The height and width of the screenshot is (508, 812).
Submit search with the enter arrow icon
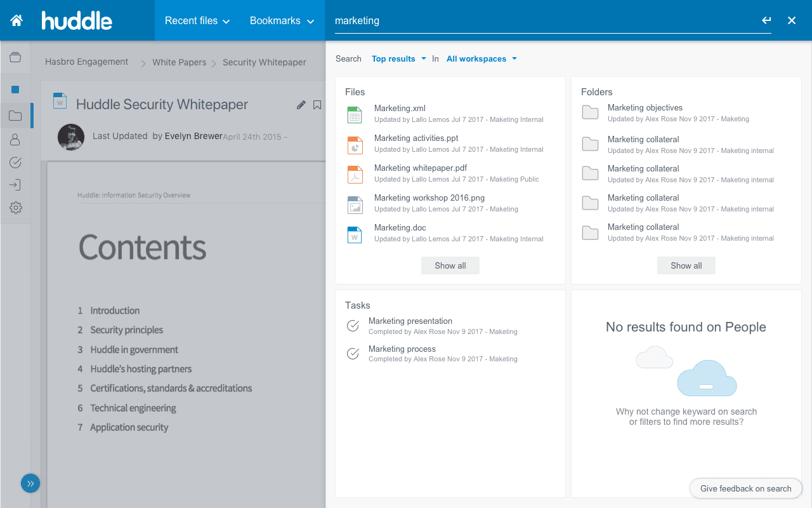click(x=766, y=20)
